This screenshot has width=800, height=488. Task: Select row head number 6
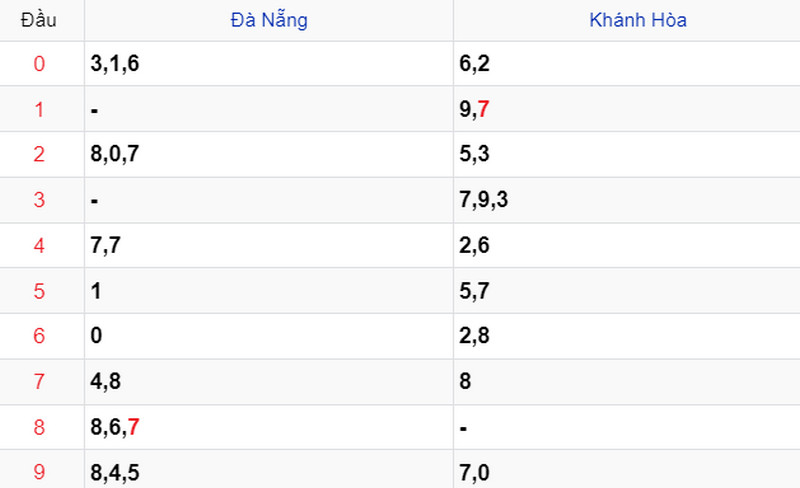tap(39, 336)
